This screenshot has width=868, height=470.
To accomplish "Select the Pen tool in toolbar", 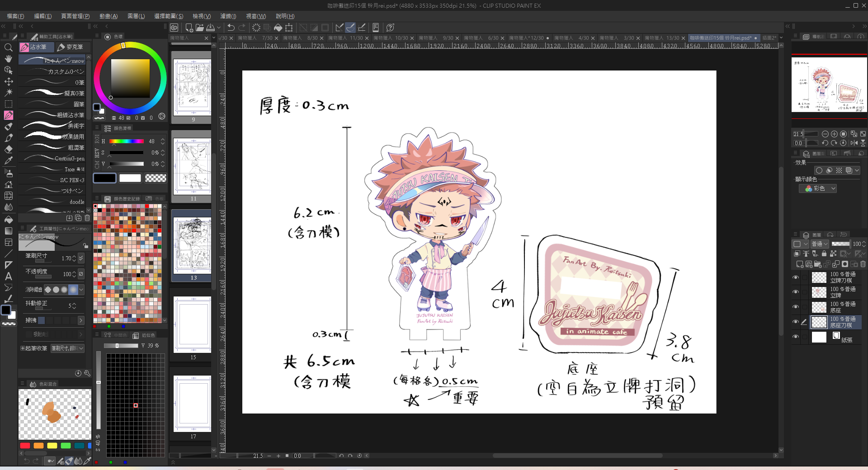I will pos(8,115).
